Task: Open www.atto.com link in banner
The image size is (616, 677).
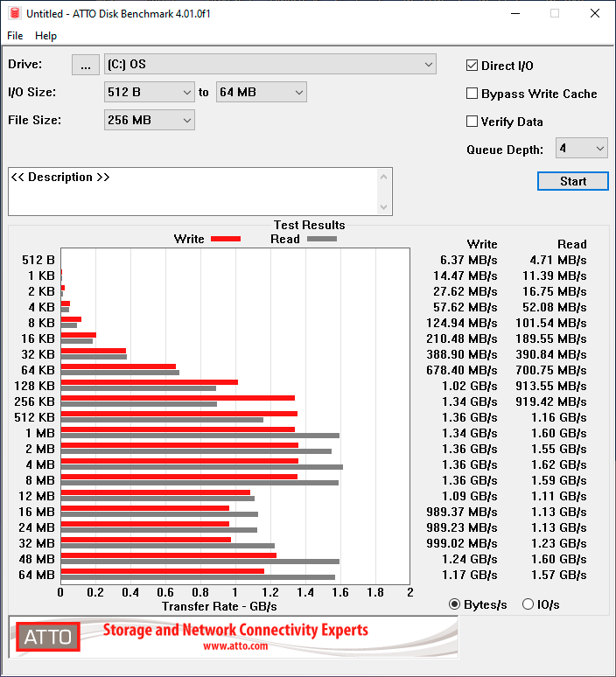Action: click(x=235, y=646)
